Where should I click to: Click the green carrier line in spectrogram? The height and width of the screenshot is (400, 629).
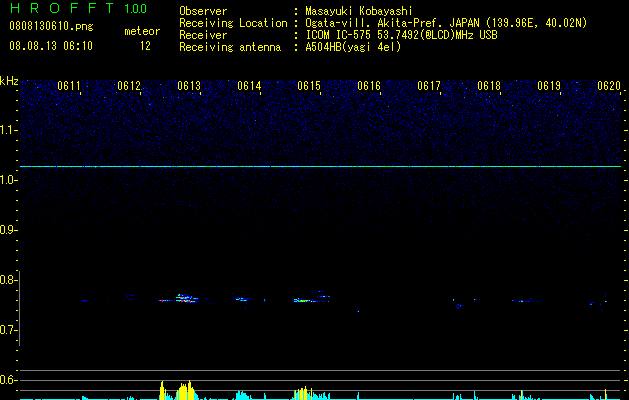click(x=320, y=166)
